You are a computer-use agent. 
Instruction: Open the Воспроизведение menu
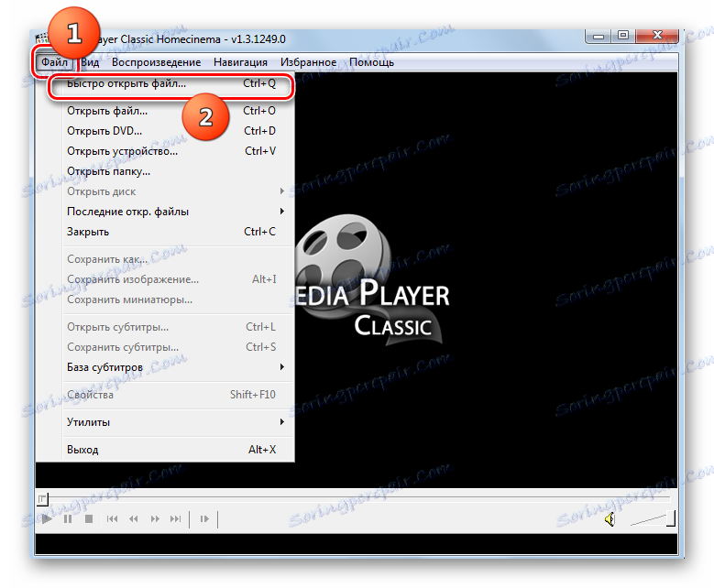click(156, 62)
